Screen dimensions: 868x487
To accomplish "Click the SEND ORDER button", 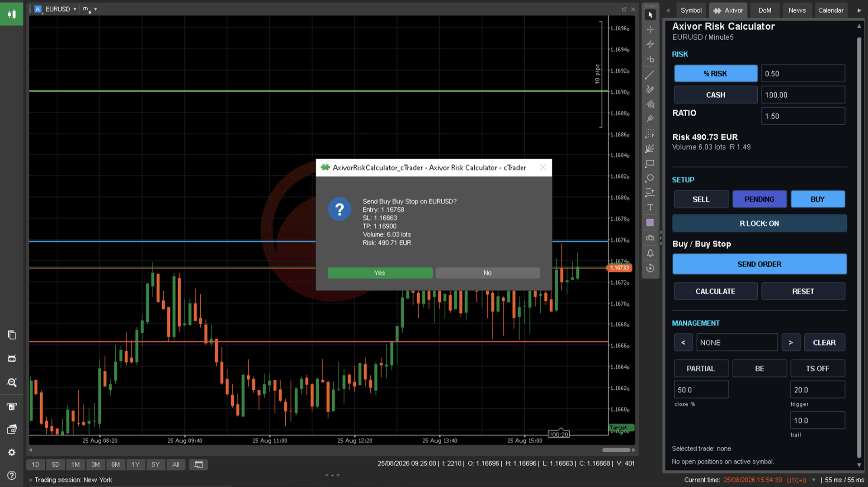I will (759, 264).
